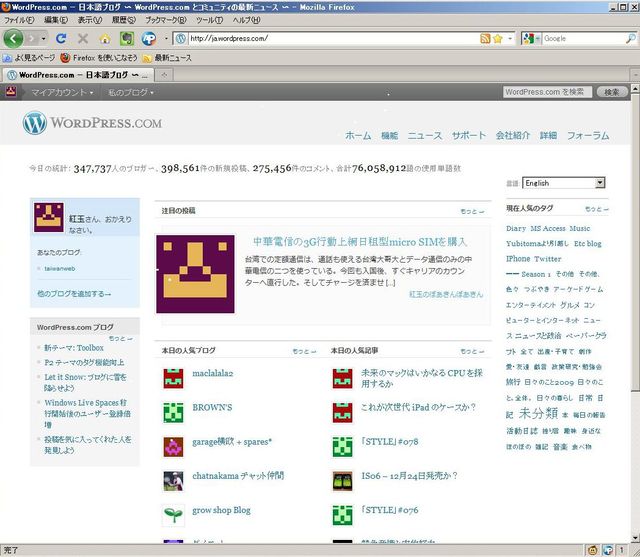This screenshot has height=557, width=640.
Task: Open the ブックマーク menu in menu bar
Action: (166, 20)
